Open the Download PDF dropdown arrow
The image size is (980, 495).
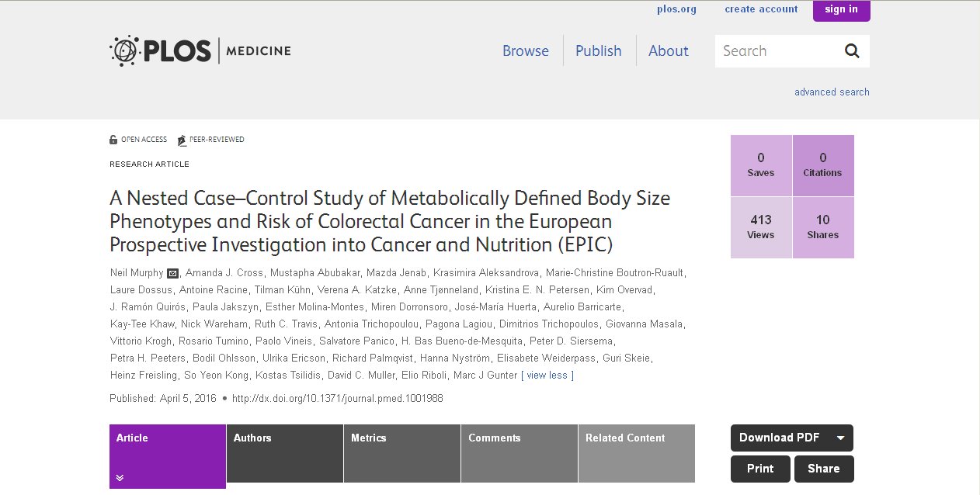point(840,438)
